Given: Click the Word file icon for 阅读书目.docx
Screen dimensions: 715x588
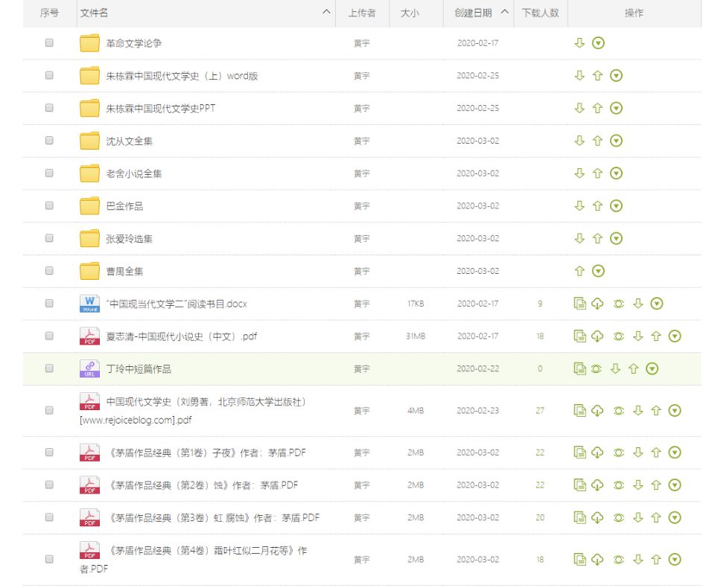Looking at the screenshot, I should [x=89, y=304].
